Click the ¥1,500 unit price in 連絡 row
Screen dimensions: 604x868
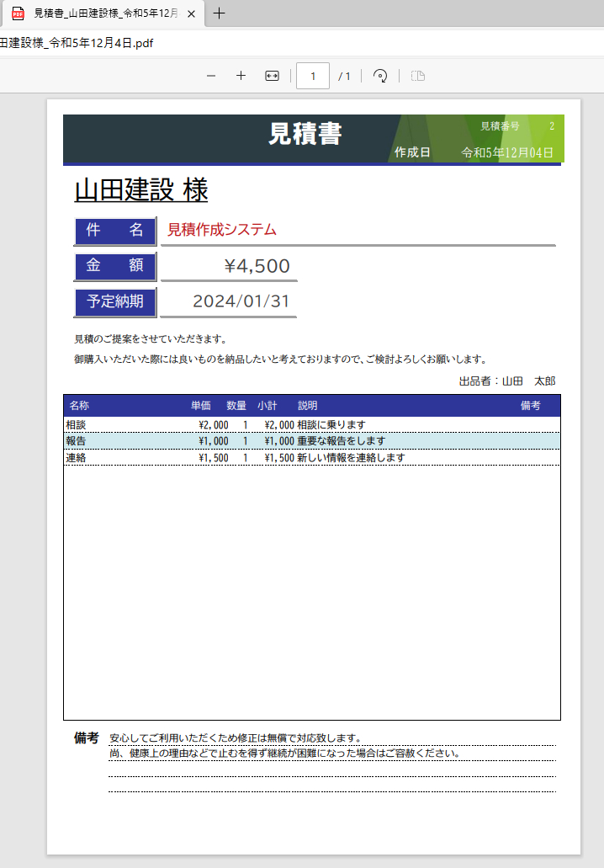[x=214, y=458]
